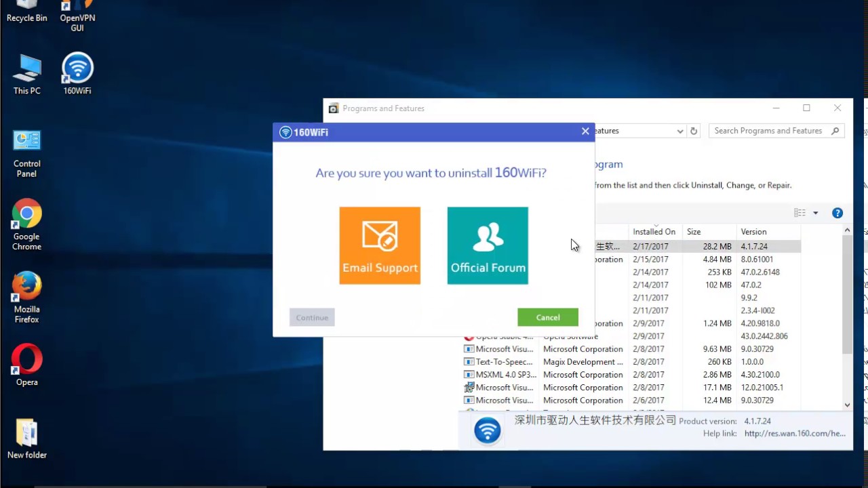Click Text-To-Speech row program icon
868x488 pixels.
(469, 362)
